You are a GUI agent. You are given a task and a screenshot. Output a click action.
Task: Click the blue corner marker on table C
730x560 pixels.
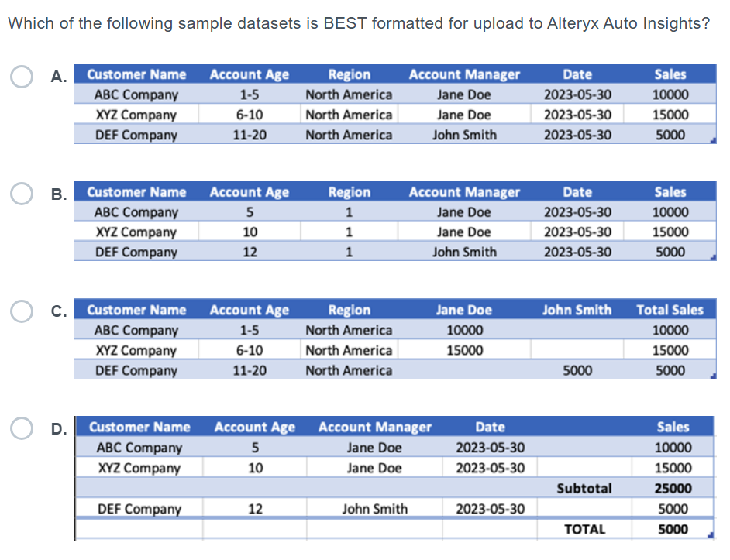pyautogui.click(x=714, y=375)
